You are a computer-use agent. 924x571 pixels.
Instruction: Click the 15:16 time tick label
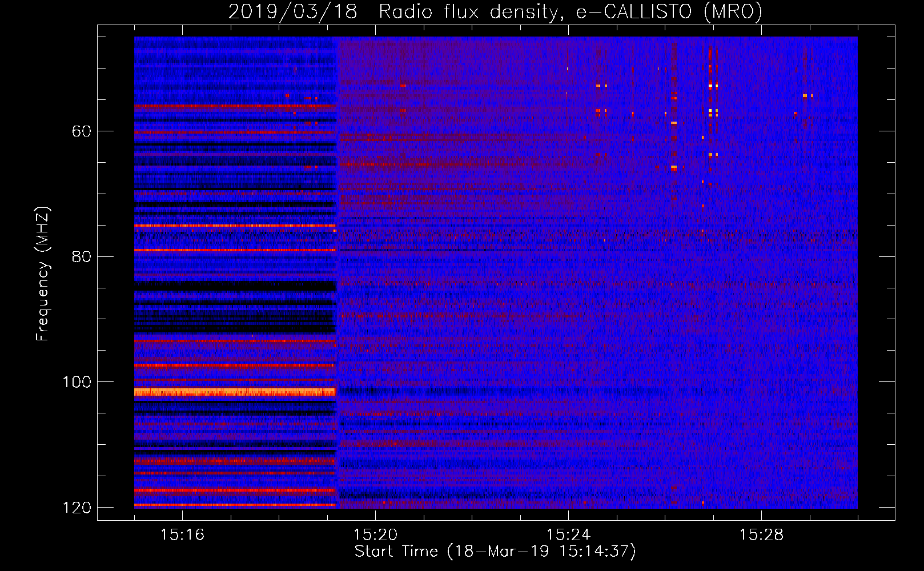click(182, 535)
